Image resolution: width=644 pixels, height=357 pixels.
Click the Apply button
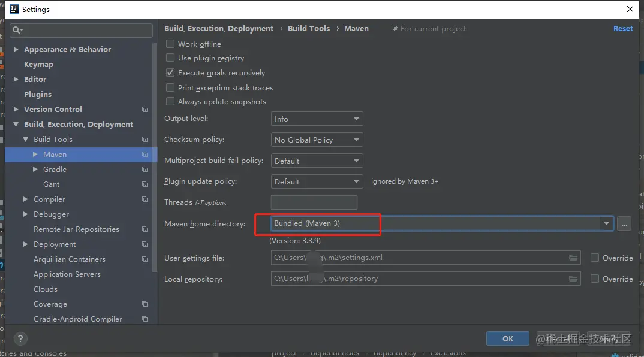pos(608,338)
